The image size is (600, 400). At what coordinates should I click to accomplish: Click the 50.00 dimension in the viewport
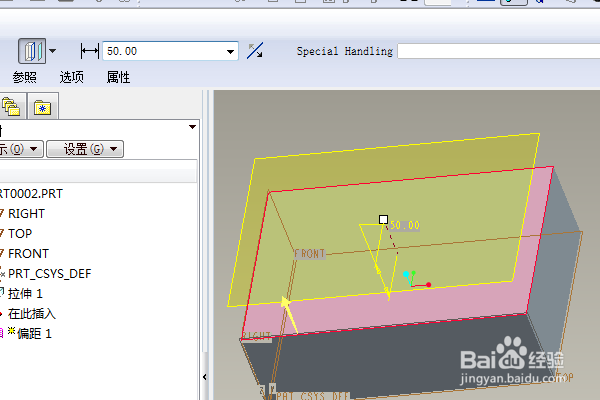405,225
